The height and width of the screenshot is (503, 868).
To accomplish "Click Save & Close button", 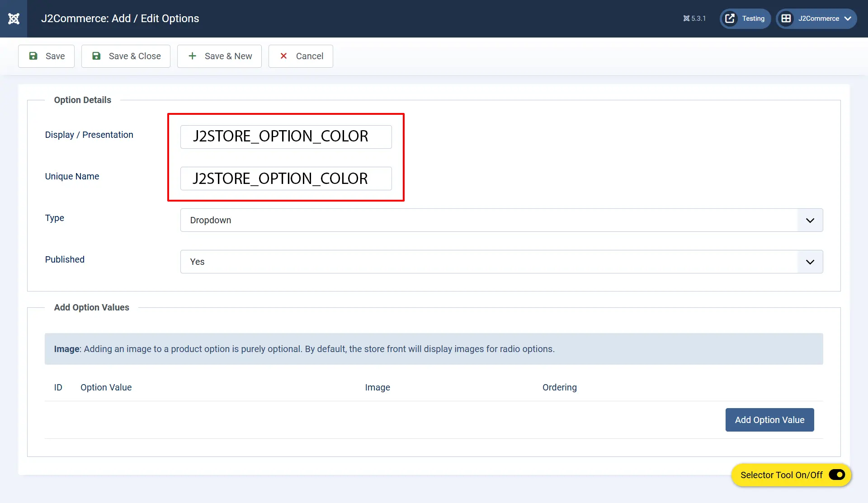I will click(x=126, y=56).
